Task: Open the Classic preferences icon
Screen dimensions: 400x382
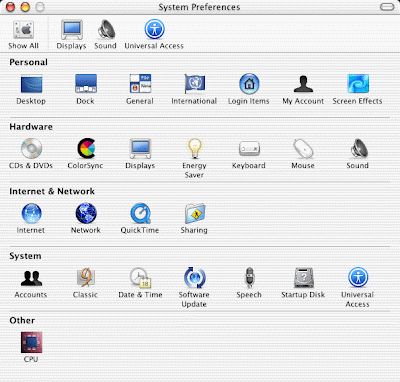Action: (x=86, y=277)
